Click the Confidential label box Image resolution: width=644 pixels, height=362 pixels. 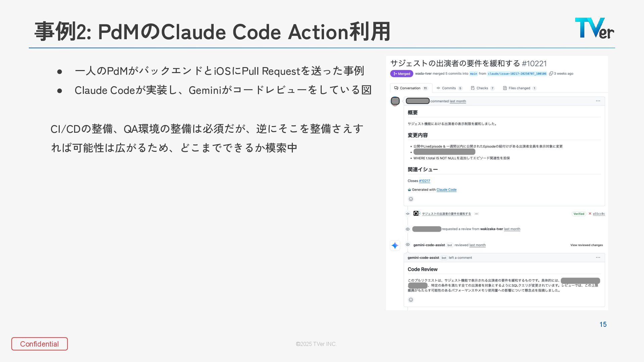click(x=40, y=344)
